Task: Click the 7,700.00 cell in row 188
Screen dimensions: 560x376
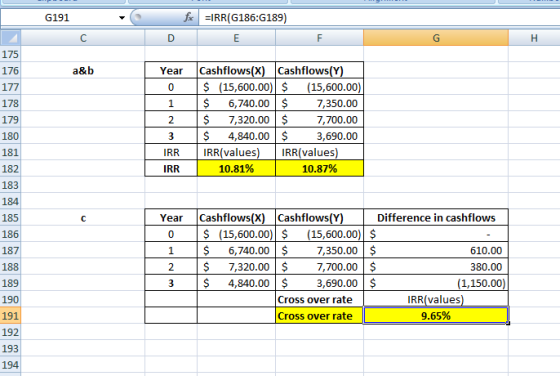Action: click(x=320, y=267)
